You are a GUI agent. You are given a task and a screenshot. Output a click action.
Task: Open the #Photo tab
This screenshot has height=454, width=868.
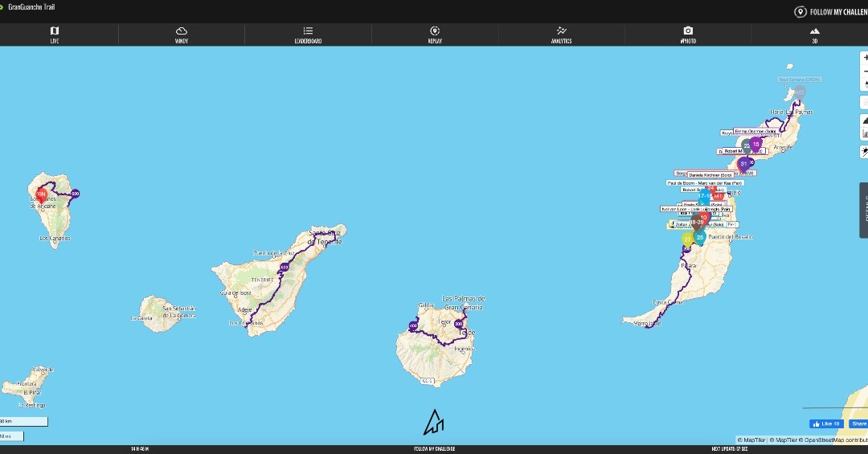687,35
